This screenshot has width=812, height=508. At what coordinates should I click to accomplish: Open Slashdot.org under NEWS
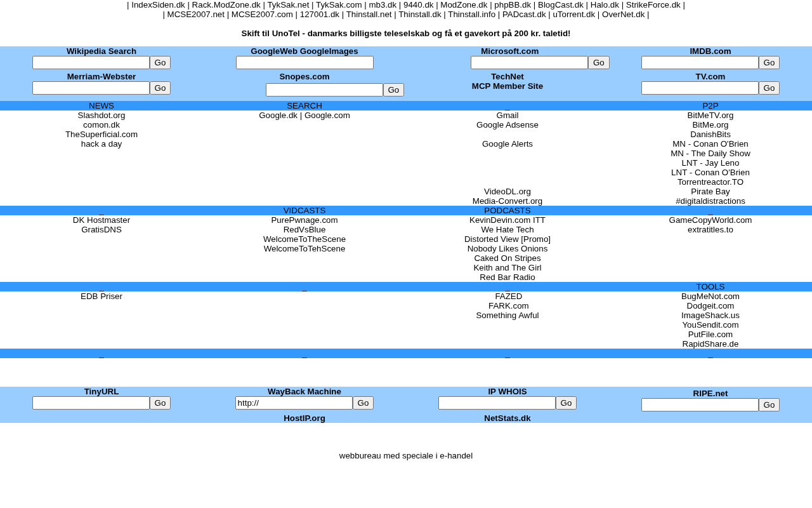point(101,116)
